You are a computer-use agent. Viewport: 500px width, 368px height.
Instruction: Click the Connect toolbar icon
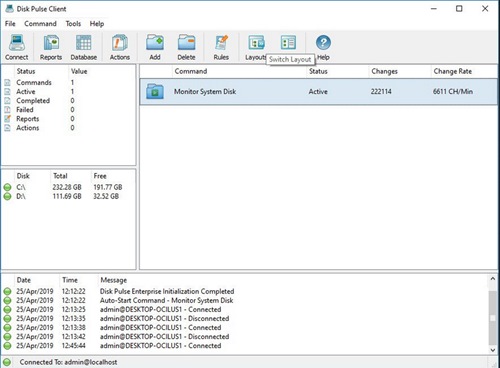click(17, 47)
